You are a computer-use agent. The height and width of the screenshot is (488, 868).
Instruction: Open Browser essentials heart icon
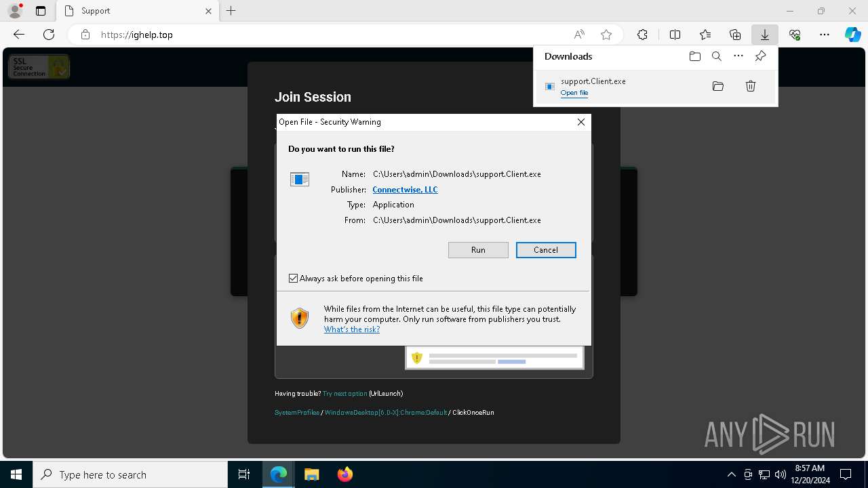pyautogui.click(x=795, y=35)
